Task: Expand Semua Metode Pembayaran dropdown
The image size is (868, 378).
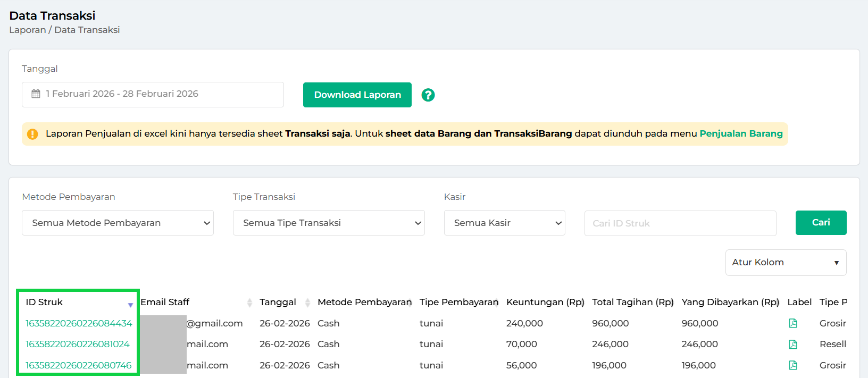Action: [x=118, y=223]
